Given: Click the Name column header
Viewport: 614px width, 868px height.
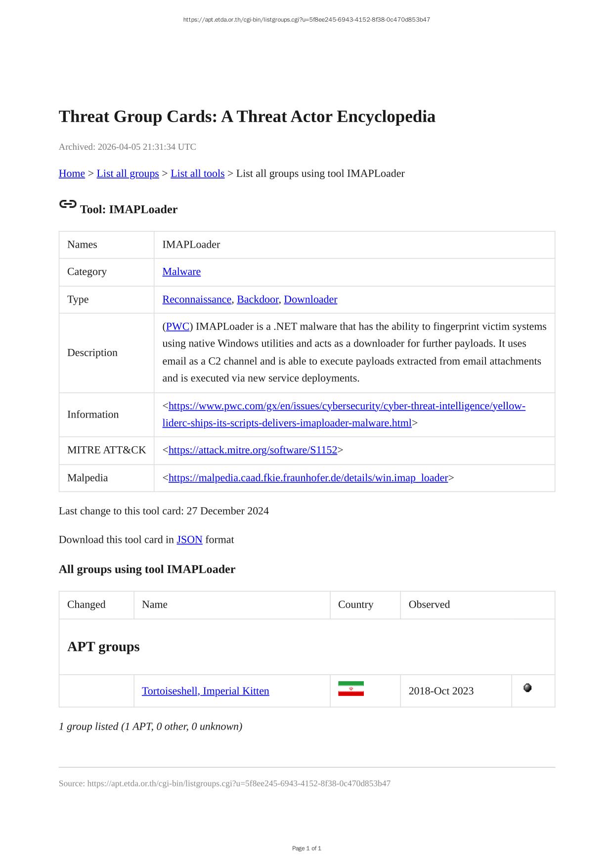Looking at the screenshot, I should tap(155, 605).
